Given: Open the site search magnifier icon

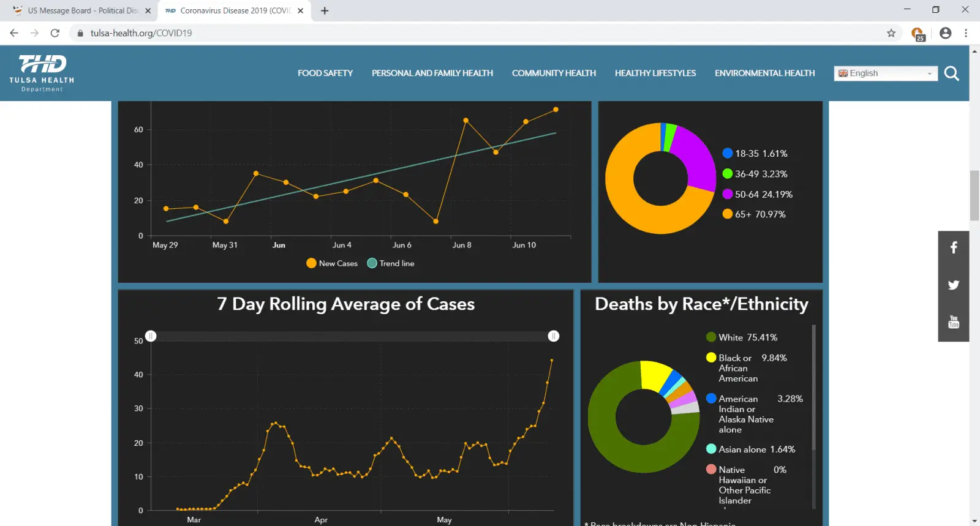Looking at the screenshot, I should point(951,73).
